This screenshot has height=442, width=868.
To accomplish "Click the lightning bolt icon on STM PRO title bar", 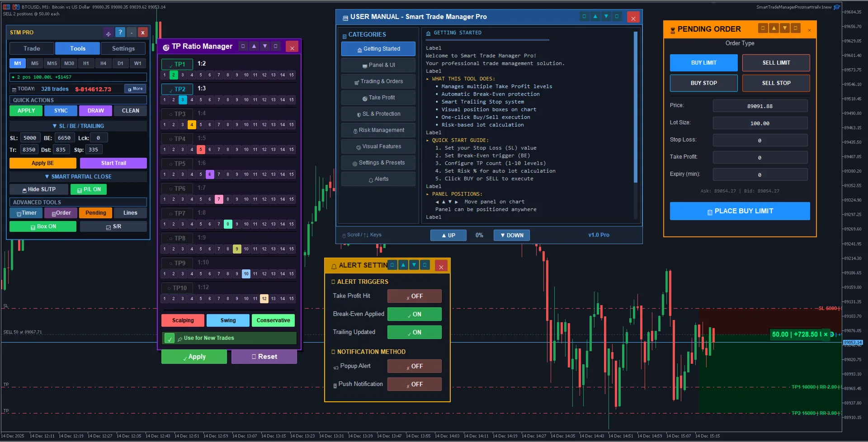I will (108, 32).
